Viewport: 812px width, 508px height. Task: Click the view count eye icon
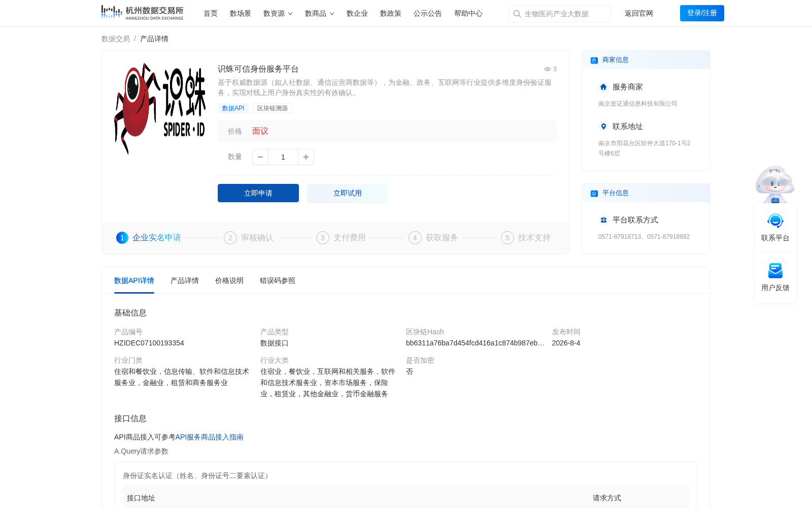(548, 69)
